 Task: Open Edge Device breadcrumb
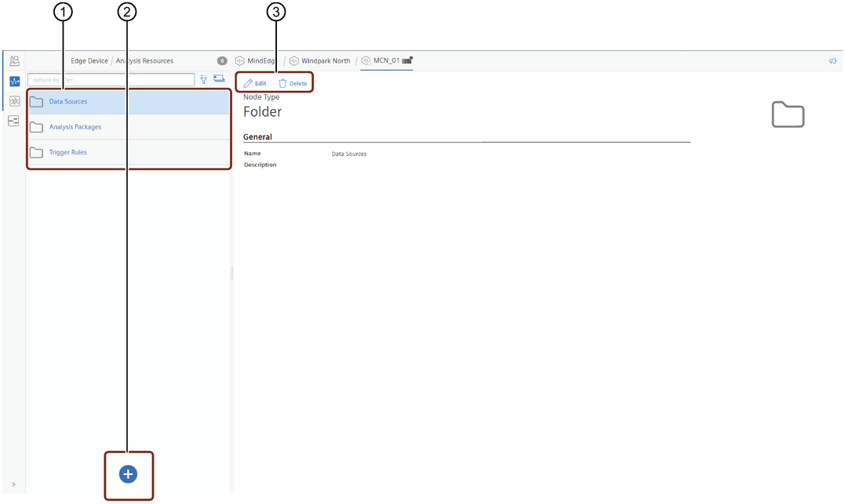pyautogui.click(x=89, y=61)
